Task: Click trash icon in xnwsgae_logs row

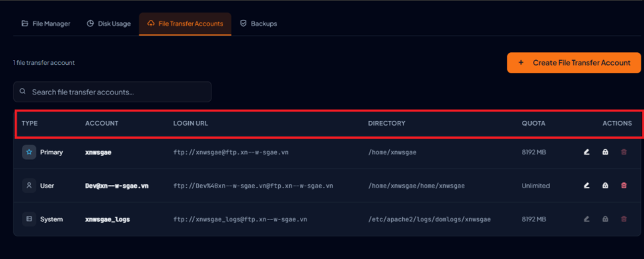Action: point(624,219)
